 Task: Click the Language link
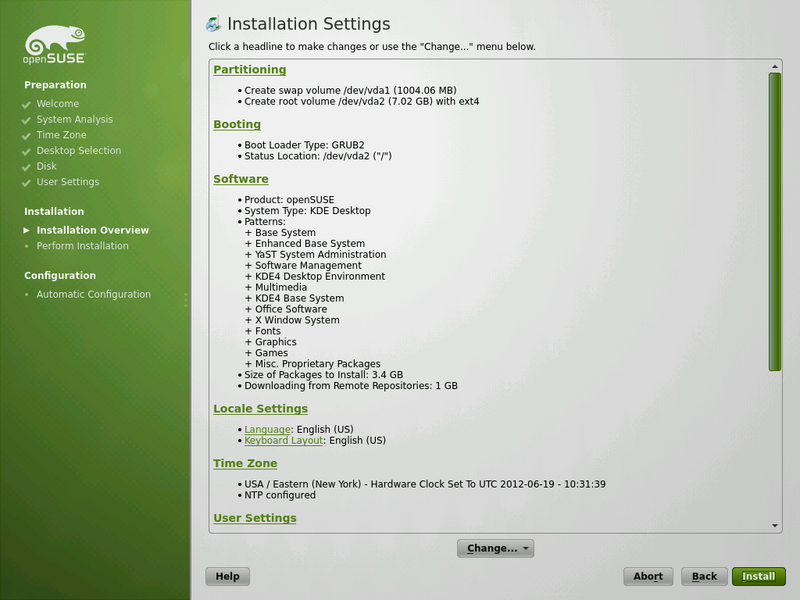click(x=267, y=430)
